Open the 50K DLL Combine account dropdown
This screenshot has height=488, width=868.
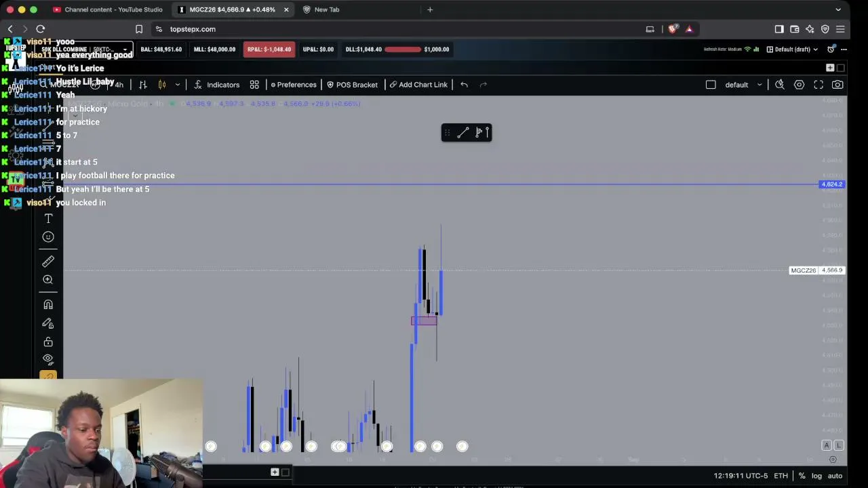85,49
